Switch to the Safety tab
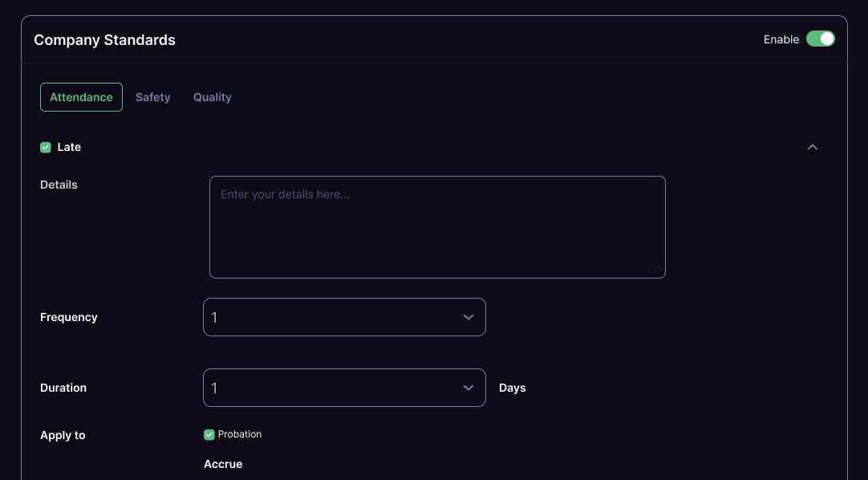Viewport: 868px width, 480px height. 152,97
